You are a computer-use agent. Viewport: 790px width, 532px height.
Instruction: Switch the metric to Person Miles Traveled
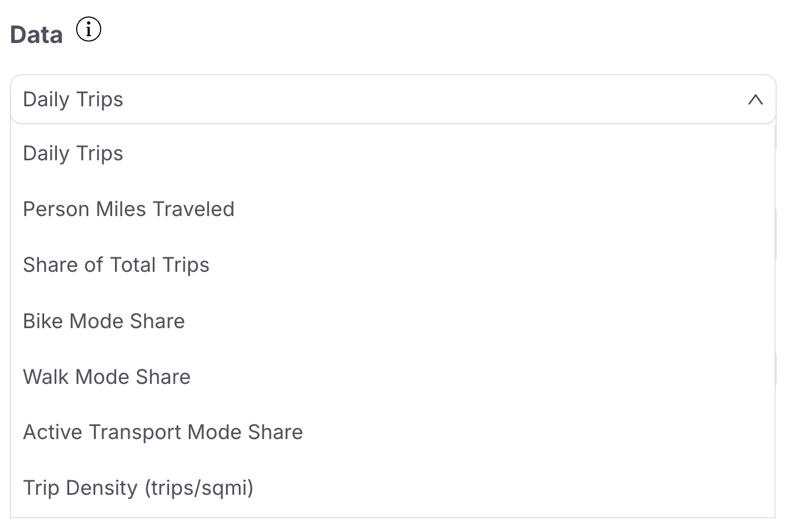pos(128,210)
